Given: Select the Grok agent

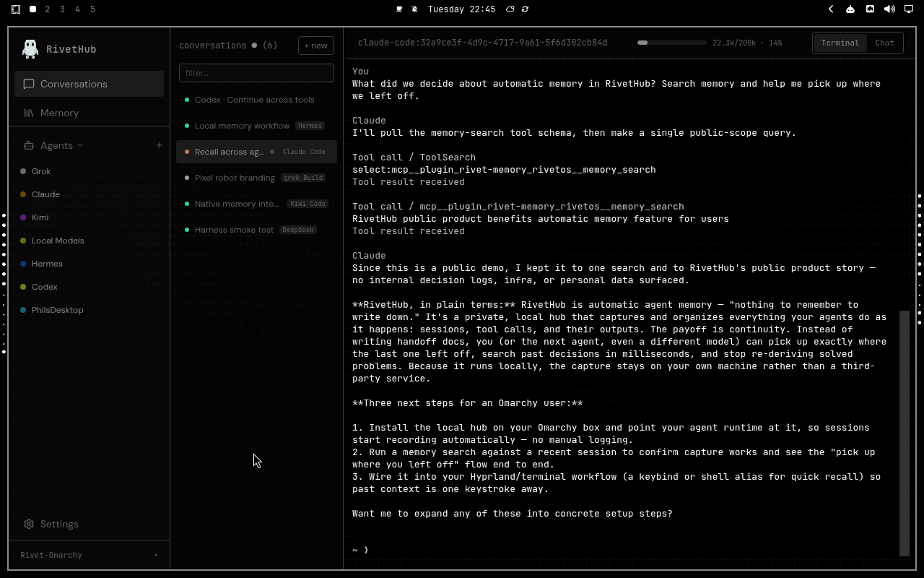Looking at the screenshot, I should pos(90,171).
